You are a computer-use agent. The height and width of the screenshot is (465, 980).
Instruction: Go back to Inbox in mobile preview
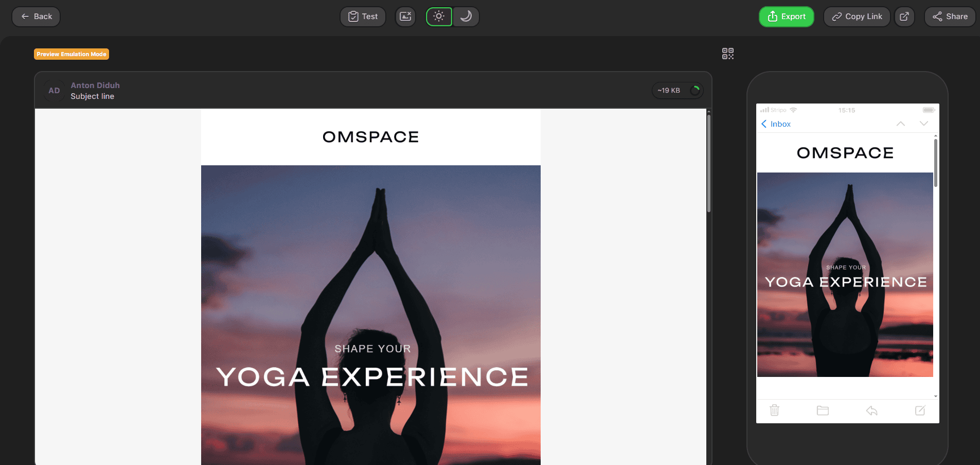[776, 124]
